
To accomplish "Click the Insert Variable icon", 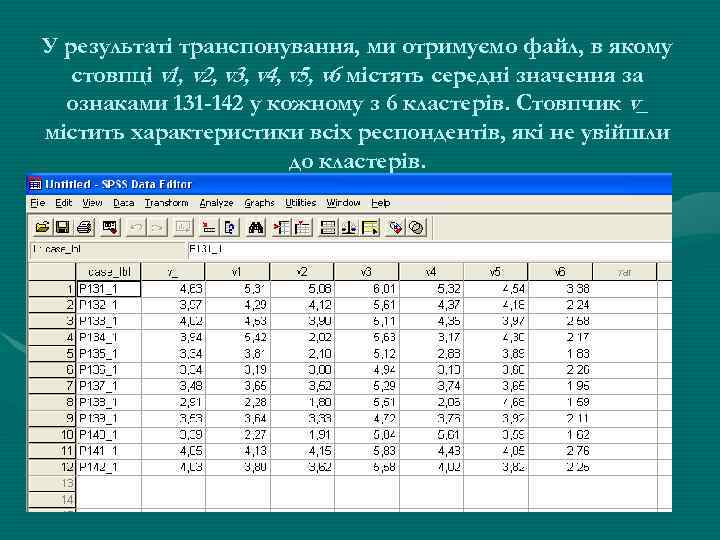I will tap(303, 227).
